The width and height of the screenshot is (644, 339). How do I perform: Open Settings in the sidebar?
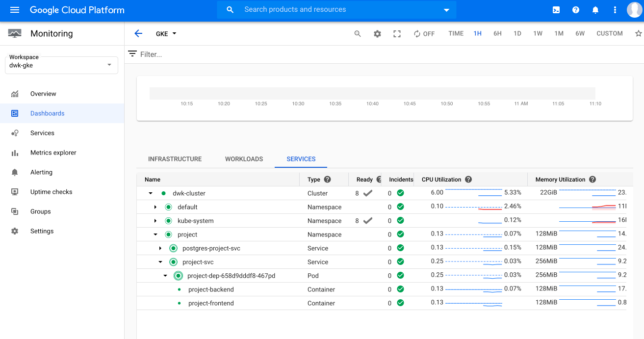[62, 231]
